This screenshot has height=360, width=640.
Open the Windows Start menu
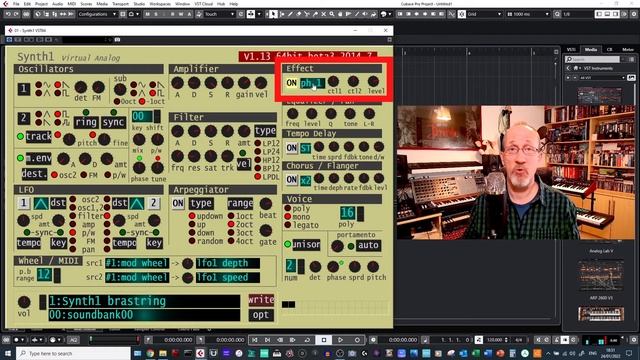[x=7, y=353]
